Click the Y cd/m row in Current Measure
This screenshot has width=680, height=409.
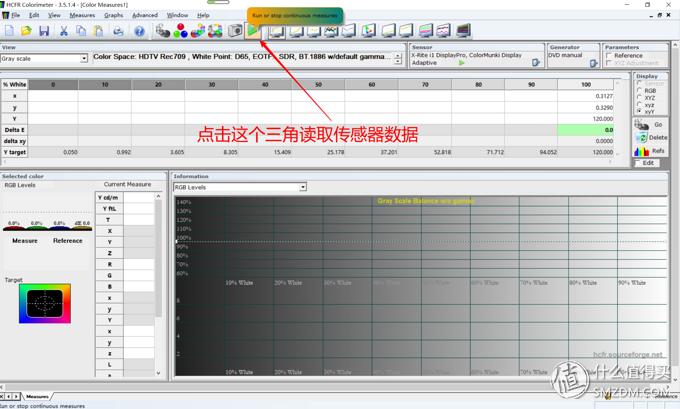pyautogui.click(x=125, y=197)
